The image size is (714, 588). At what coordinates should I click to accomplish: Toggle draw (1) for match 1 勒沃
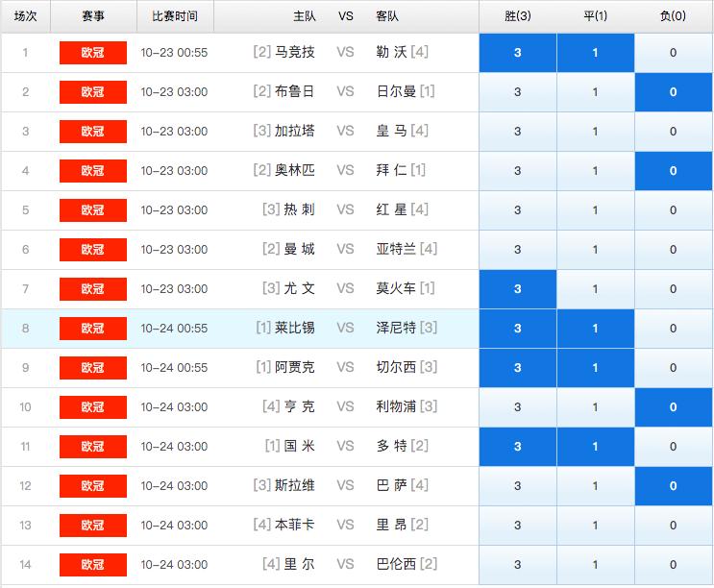click(595, 53)
